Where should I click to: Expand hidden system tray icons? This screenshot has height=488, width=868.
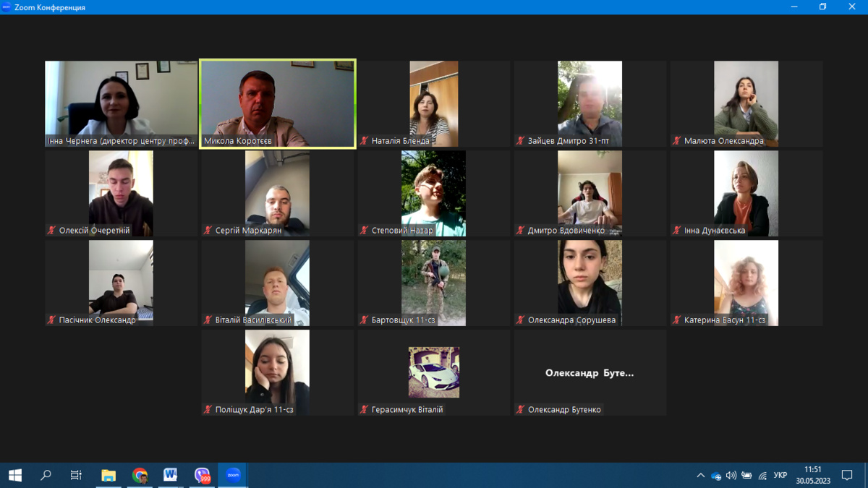(x=700, y=476)
